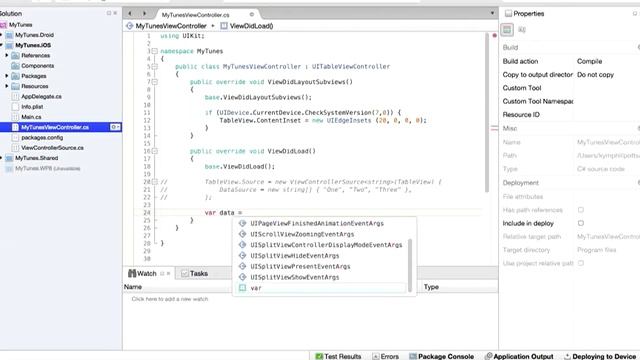
Task: Select the MyTunes.iOS project
Action: click(33, 45)
